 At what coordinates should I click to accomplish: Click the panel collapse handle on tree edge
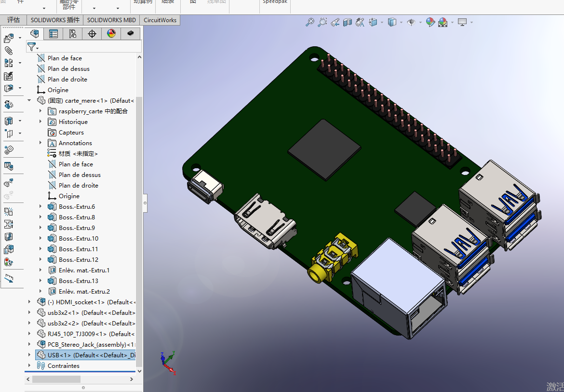(145, 203)
